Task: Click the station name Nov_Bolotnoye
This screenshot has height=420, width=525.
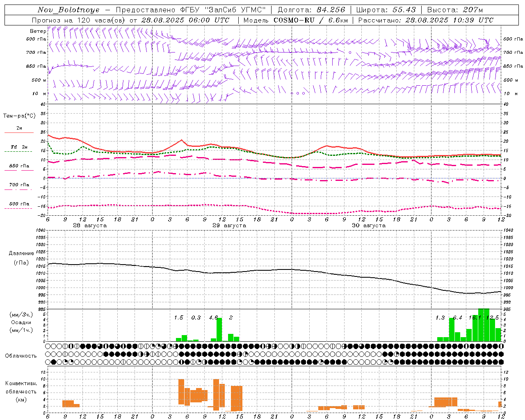Action: [68, 10]
